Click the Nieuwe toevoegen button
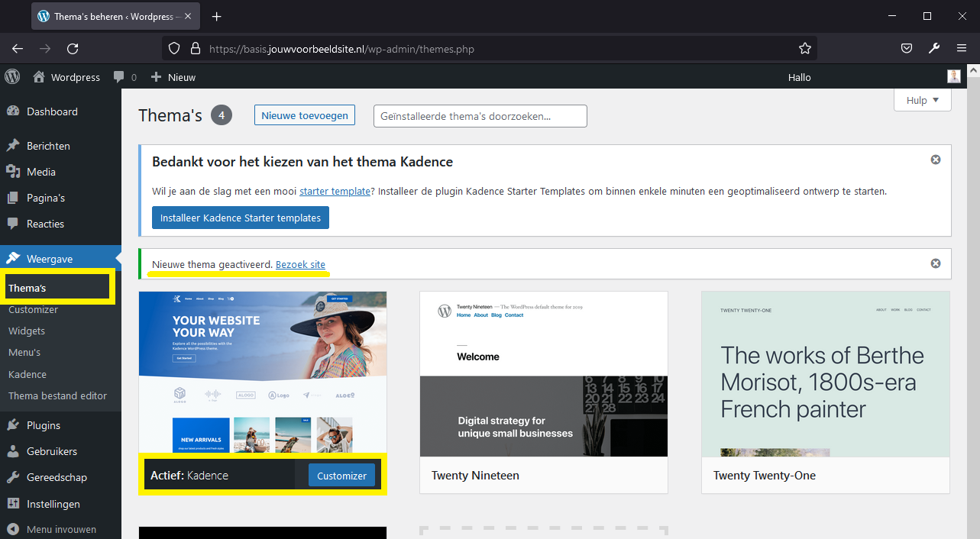 304,115
